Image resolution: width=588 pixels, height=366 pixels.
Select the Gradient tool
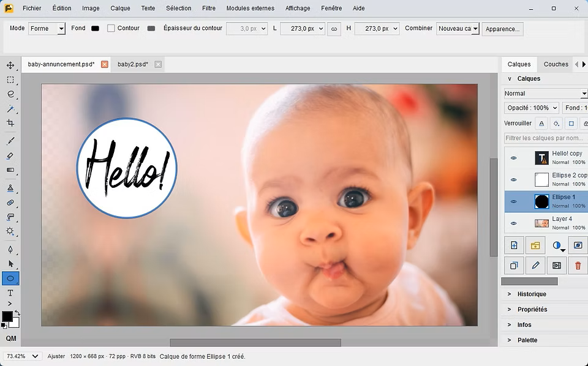click(x=10, y=170)
